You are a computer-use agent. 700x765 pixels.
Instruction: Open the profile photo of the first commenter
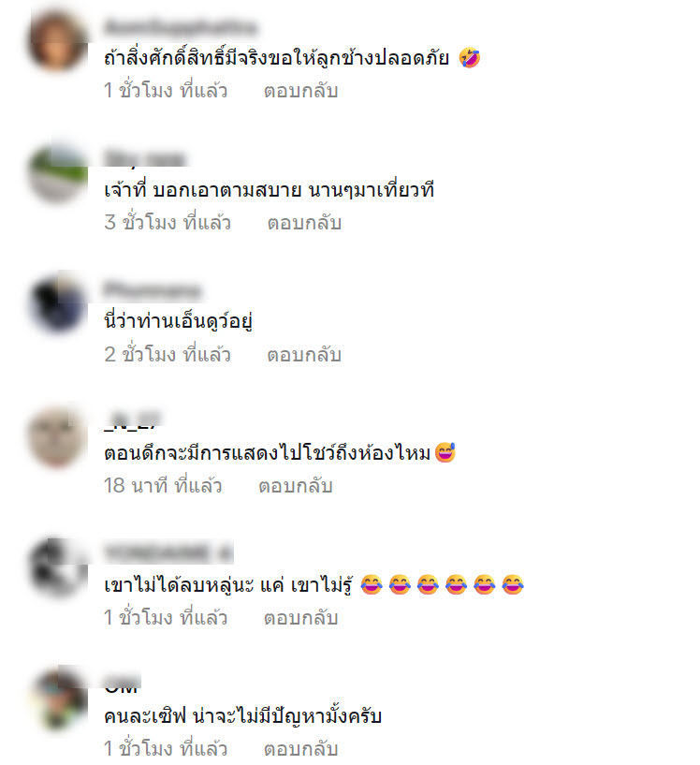[x=57, y=42]
